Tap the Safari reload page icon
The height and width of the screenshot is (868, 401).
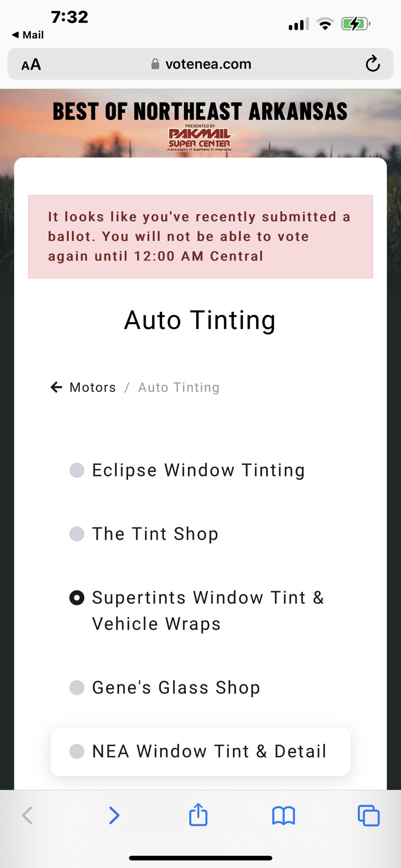tap(373, 64)
